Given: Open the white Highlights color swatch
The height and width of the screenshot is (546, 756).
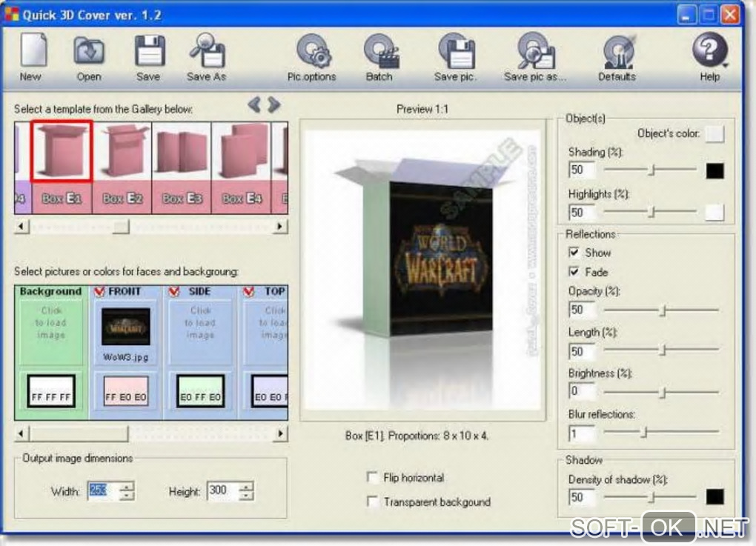Looking at the screenshot, I should coord(714,212).
